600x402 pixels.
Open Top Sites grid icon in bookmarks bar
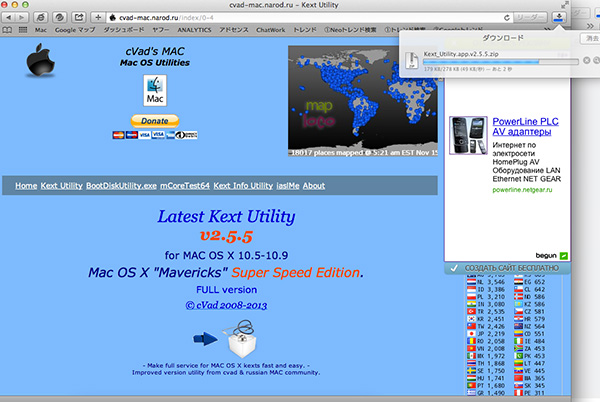23,29
